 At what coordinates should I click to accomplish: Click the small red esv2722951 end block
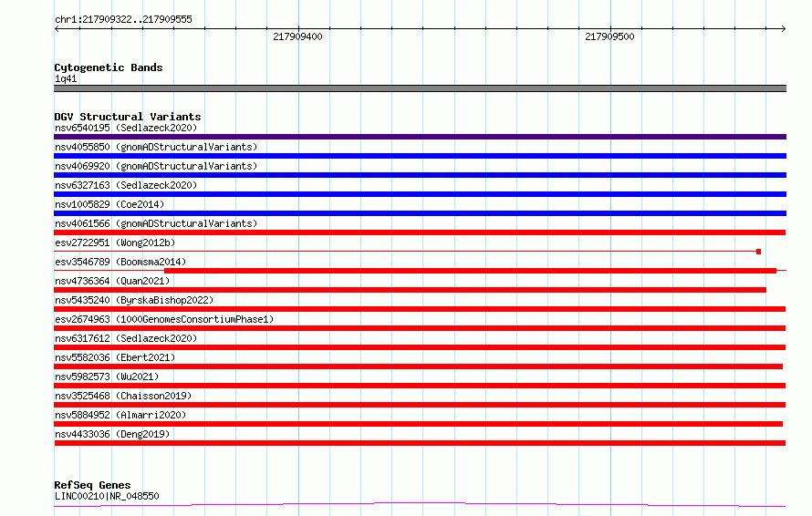coord(759,252)
